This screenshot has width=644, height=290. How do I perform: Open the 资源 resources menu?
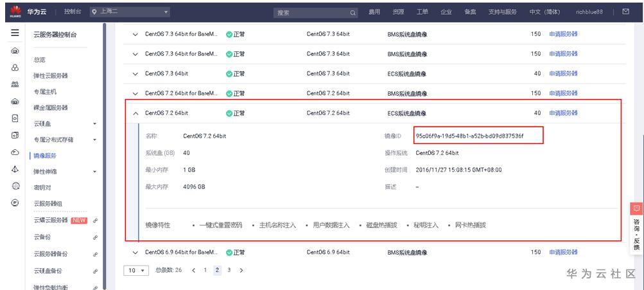coord(398,12)
